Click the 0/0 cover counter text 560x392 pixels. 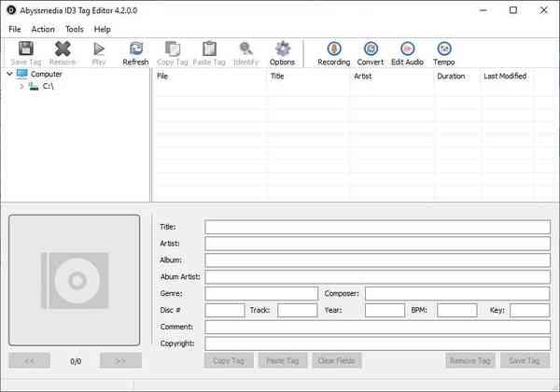point(76,361)
